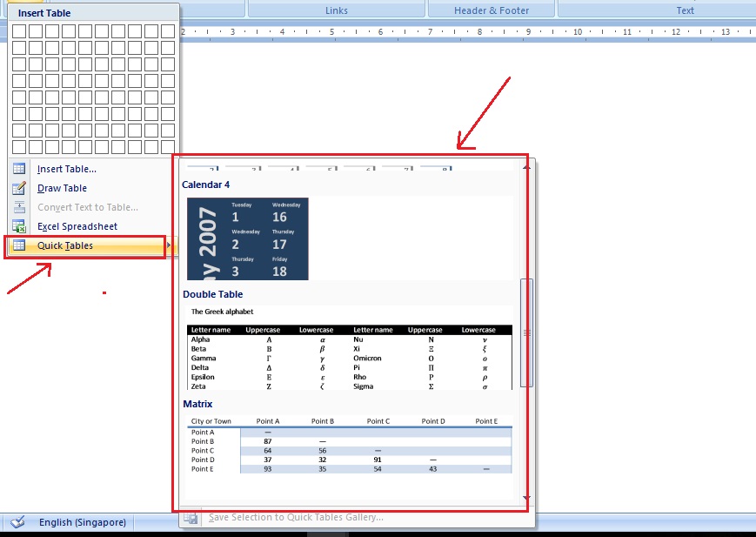This screenshot has width=756, height=537.
Task: Click the horizontal ruler above the document
Action: point(435,31)
